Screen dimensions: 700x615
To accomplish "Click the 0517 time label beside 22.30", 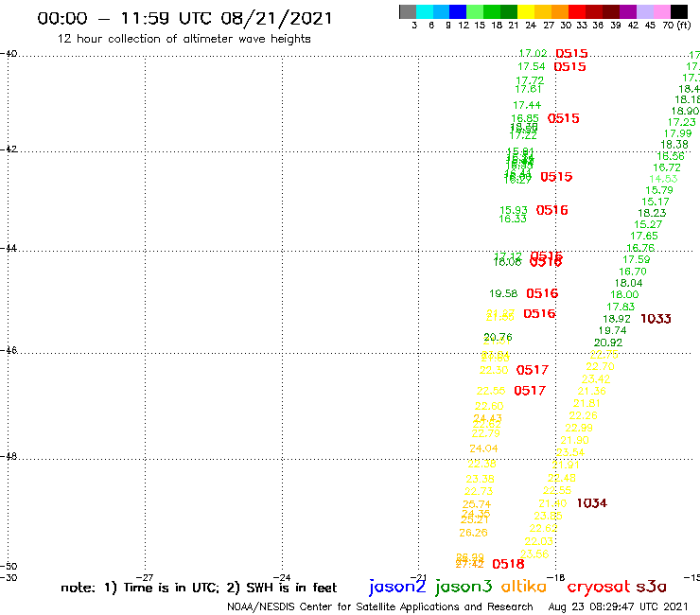I will tap(533, 370).
